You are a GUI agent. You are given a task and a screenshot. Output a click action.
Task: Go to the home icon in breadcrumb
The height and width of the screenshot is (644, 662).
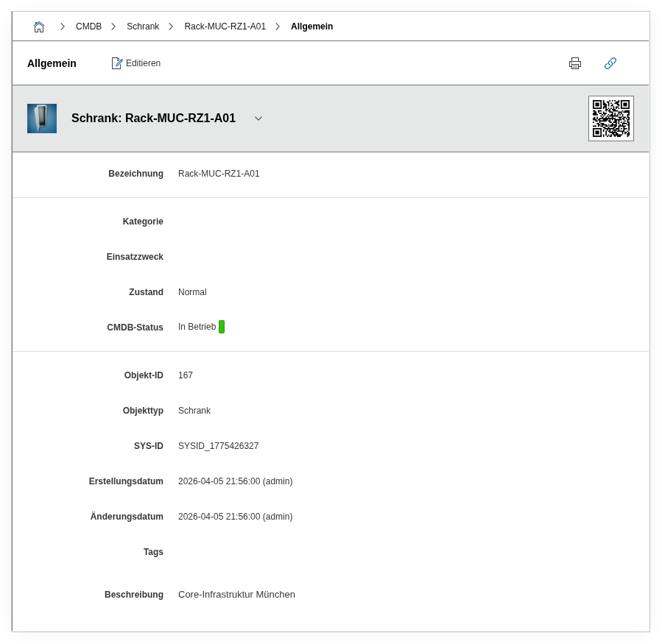(39, 26)
